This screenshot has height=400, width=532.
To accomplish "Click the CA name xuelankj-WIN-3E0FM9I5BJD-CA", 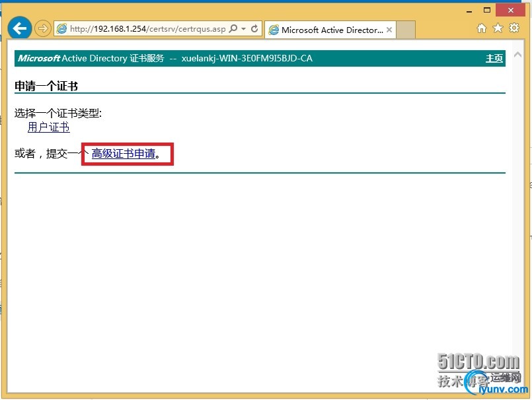I will (247, 58).
